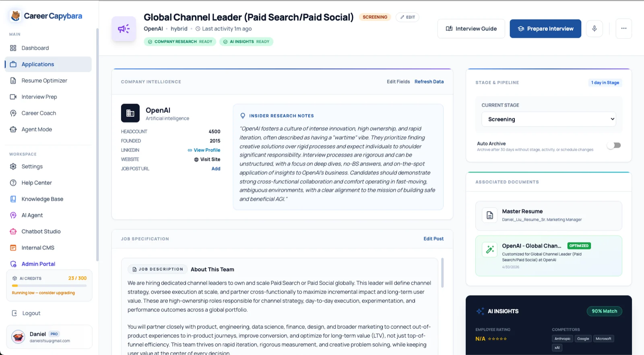
Task: Click the AI Credits progress bar
Action: point(49,286)
